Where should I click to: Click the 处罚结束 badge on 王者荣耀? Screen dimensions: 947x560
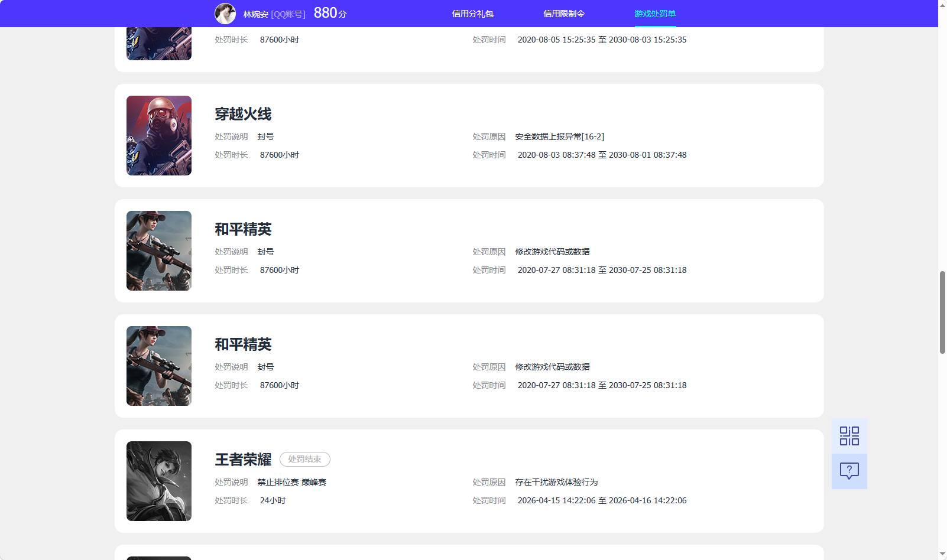tap(304, 459)
